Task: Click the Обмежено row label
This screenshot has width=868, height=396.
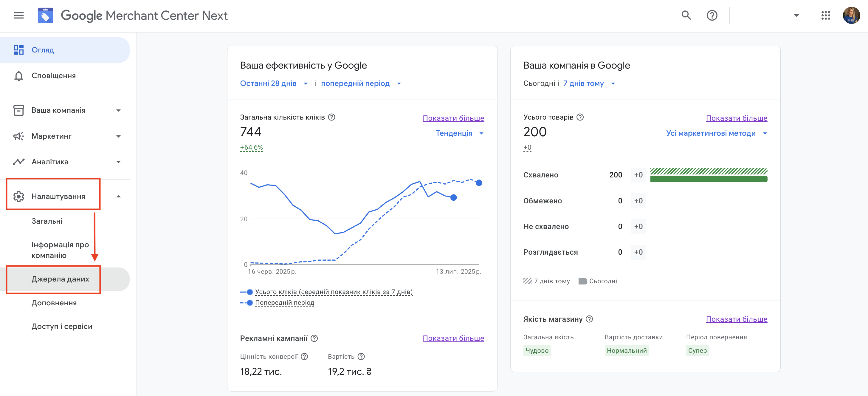Action: [x=542, y=201]
